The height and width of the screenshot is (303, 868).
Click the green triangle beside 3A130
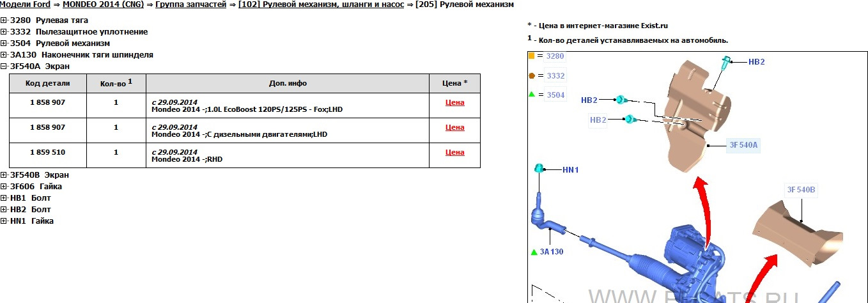534,252
